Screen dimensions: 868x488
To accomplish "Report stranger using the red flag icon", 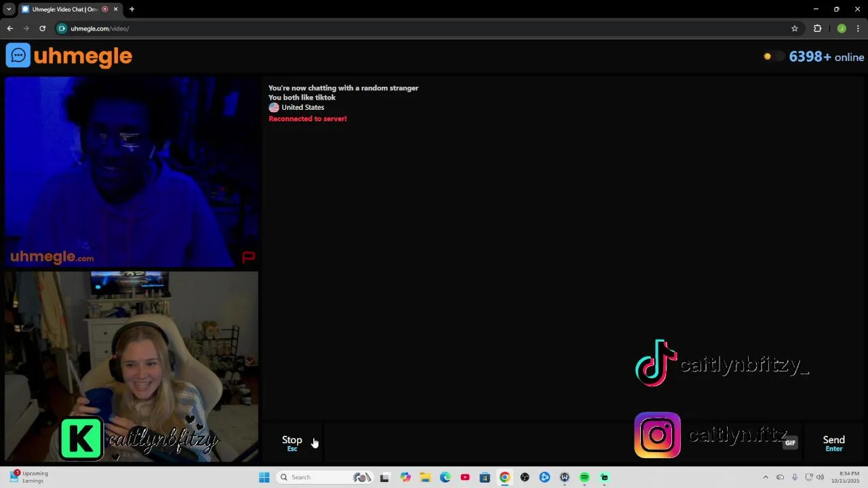I will tap(248, 257).
